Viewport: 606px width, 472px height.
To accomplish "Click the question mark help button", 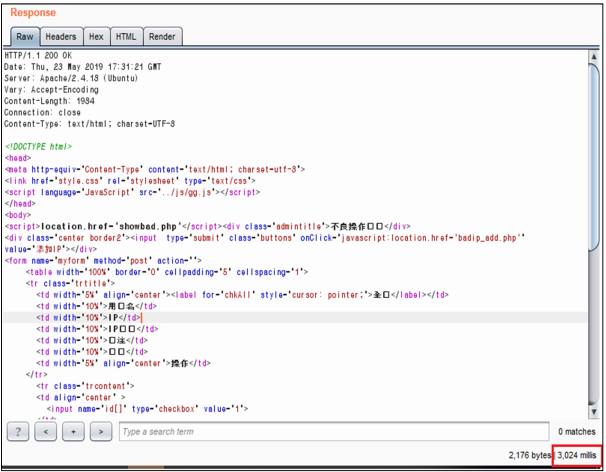I will 18,431.
